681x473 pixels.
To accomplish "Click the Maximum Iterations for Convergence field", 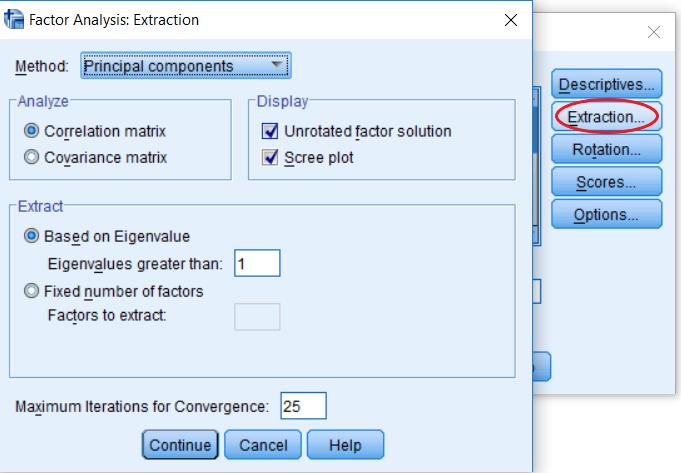I will [303, 406].
